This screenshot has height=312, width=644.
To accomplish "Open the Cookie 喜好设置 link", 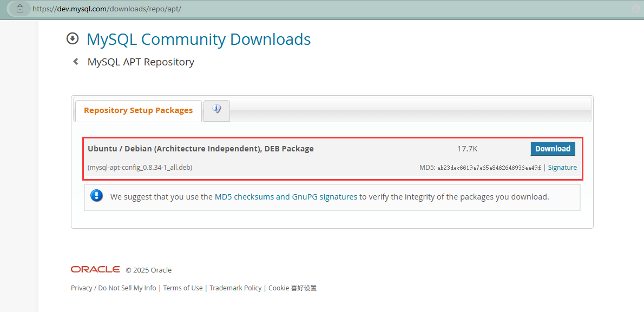I will coord(292,288).
